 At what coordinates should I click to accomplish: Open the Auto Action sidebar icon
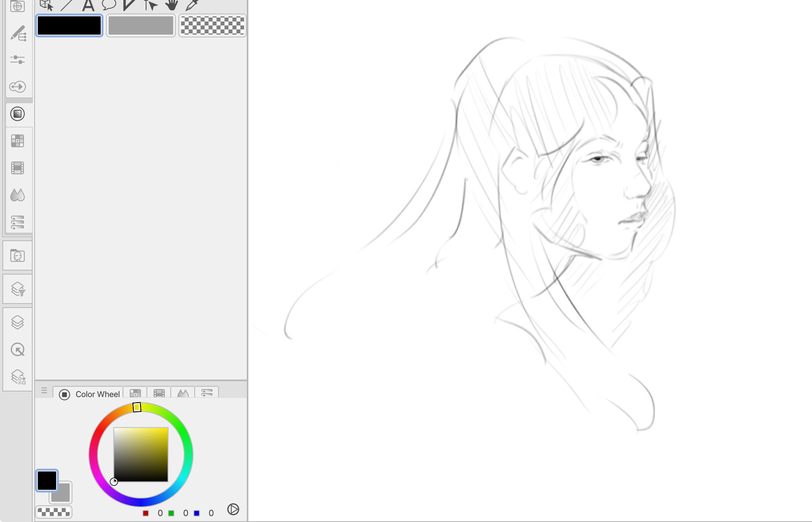[x=18, y=350]
